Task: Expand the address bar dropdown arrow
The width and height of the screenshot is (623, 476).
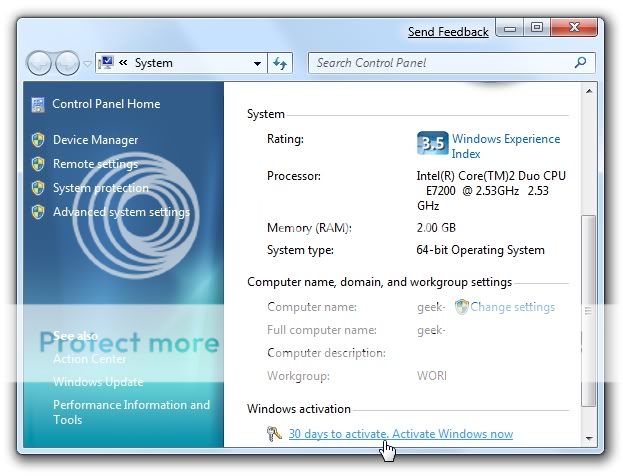Action: coord(257,63)
